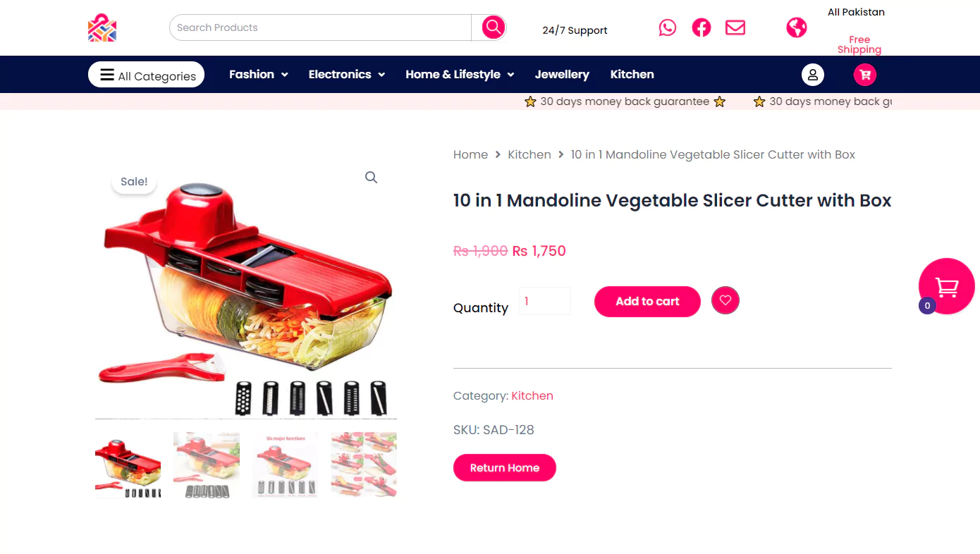Image resolution: width=980 pixels, height=554 pixels.
Task: Open the user account icon
Action: tap(813, 75)
